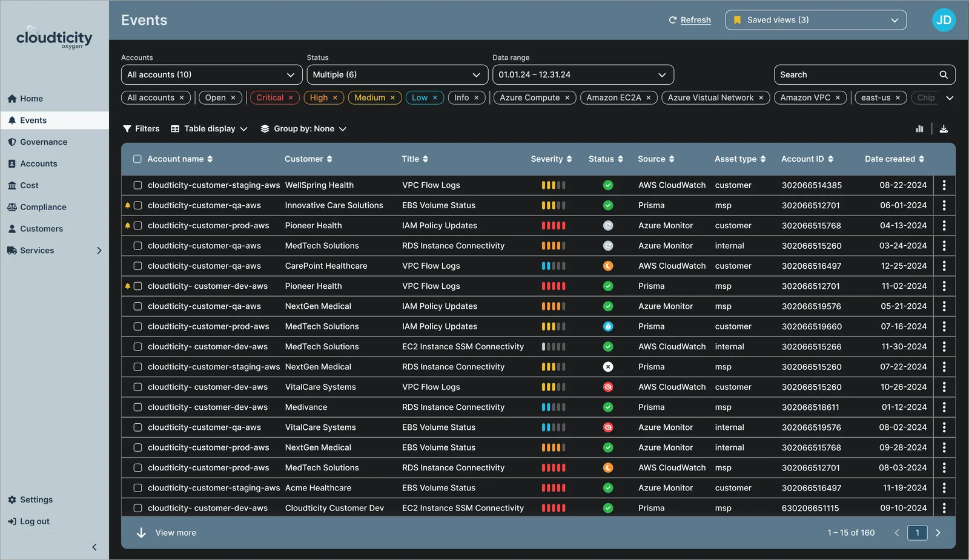This screenshot has height=560, width=969.
Task: Click severity bar of Pioneer Health prod row
Action: click(x=554, y=226)
